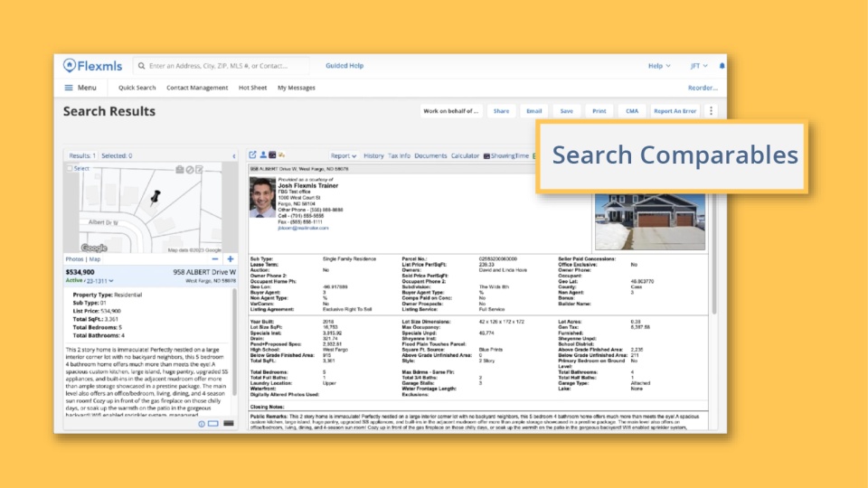Screen dimensions: 868x488
Task: Expand the Report dropdown
Action: pyautogui.click(x=344, y=156)
